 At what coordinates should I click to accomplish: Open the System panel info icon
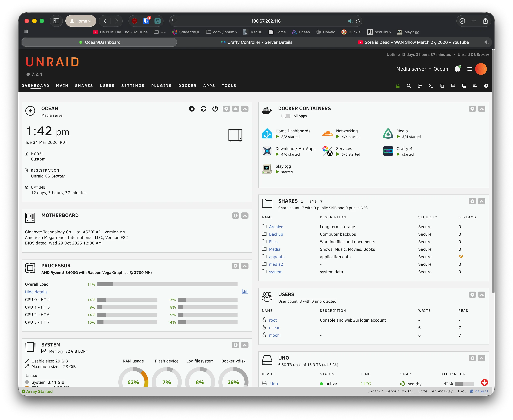[235, 345]
